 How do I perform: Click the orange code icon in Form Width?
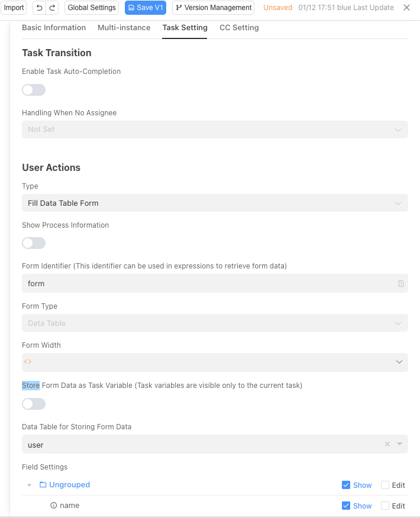28,362
